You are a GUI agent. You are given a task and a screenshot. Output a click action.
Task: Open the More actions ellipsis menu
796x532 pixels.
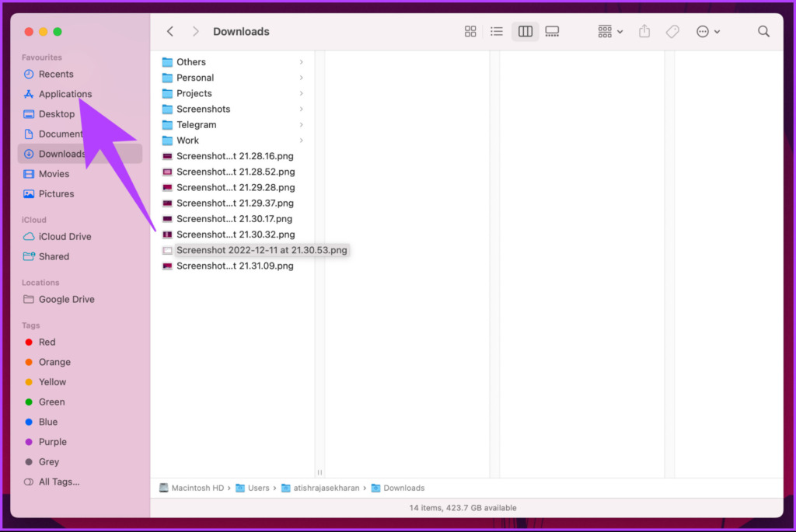pyautogui.click(x=707, y=31)
